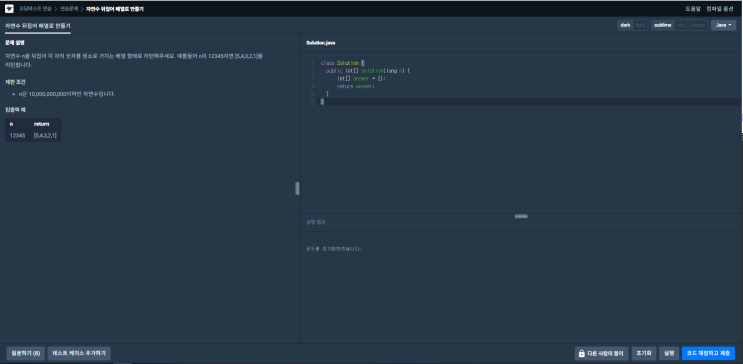Click the 코드를 초기화하였습니다 result message
The height and width of the screenshot is (364, 743).
tap(334, 248)
